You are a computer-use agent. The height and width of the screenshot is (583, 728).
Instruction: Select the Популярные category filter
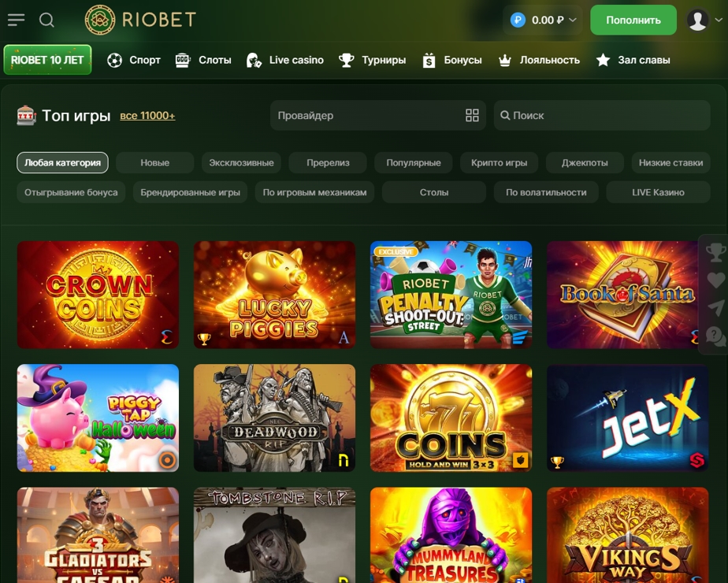(x=414, y=163)
